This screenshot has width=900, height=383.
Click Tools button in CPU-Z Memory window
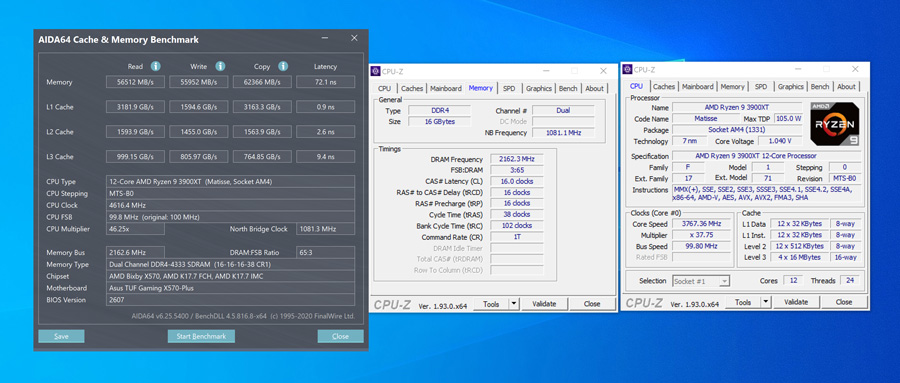click(491, 304)
